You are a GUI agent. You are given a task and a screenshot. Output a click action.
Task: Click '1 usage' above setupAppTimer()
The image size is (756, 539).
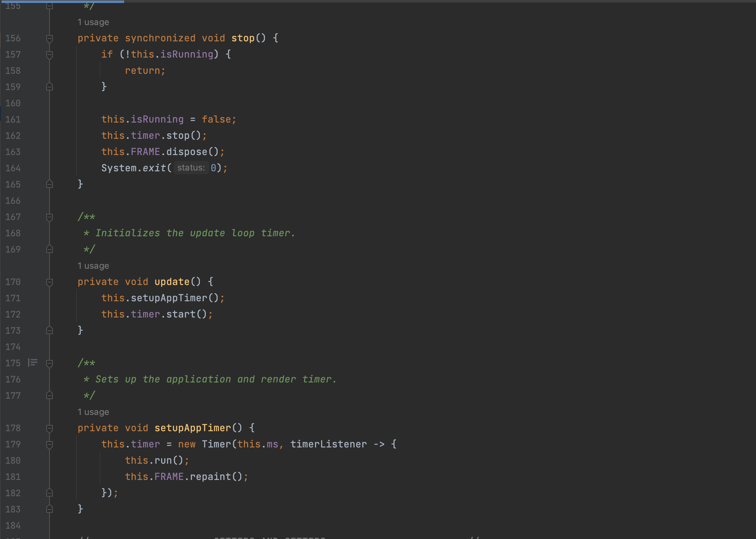[x=93, y=412]
